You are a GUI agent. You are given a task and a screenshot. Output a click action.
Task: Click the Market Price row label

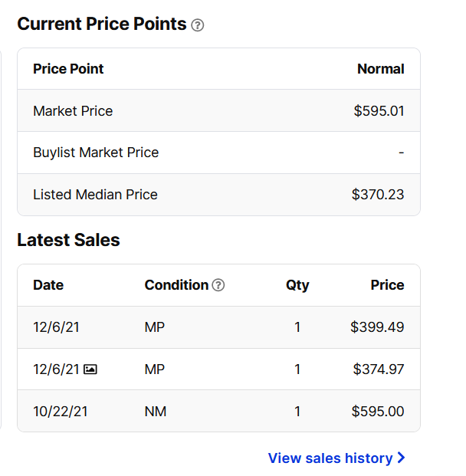pyautogui.click(x=73, y=111)
